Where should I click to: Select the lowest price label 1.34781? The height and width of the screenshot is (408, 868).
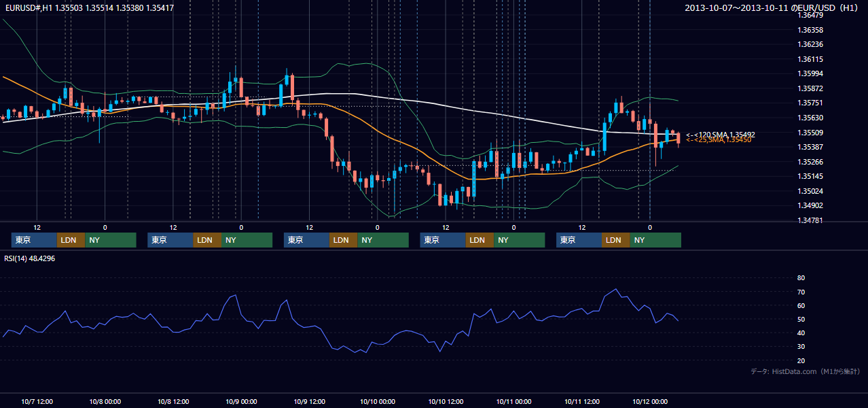(x=810, y=220)
